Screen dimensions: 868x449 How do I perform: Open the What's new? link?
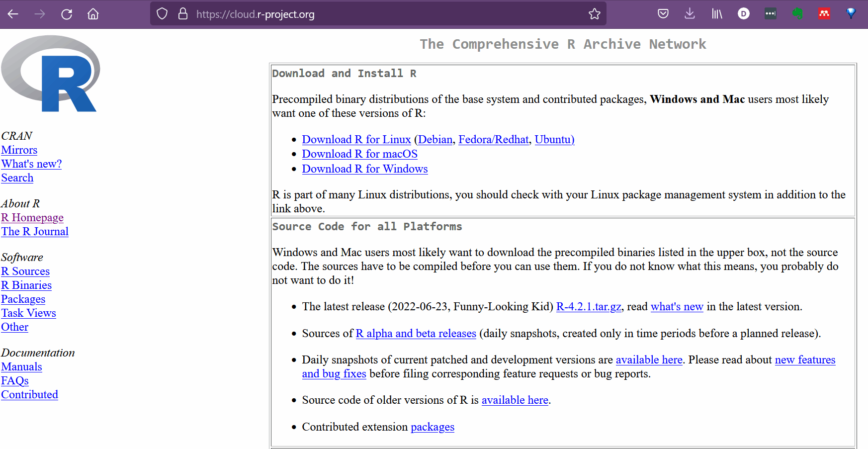point(31,164)
